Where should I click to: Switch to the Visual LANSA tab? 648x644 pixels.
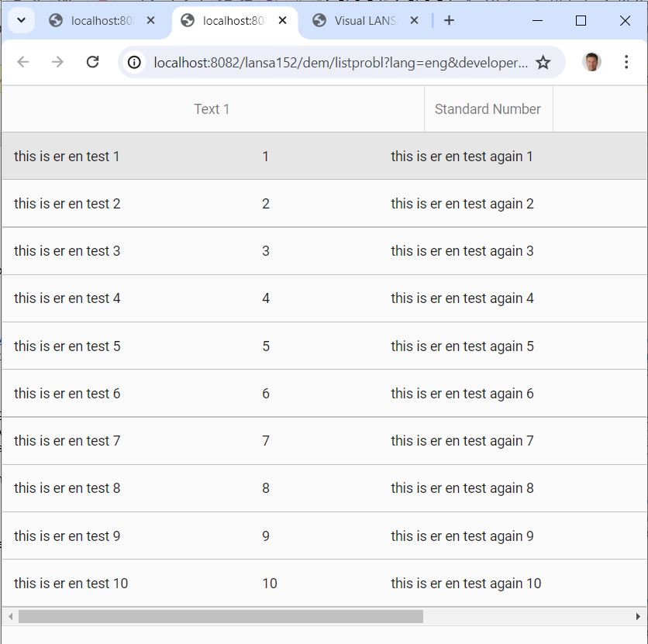point(364,21)
